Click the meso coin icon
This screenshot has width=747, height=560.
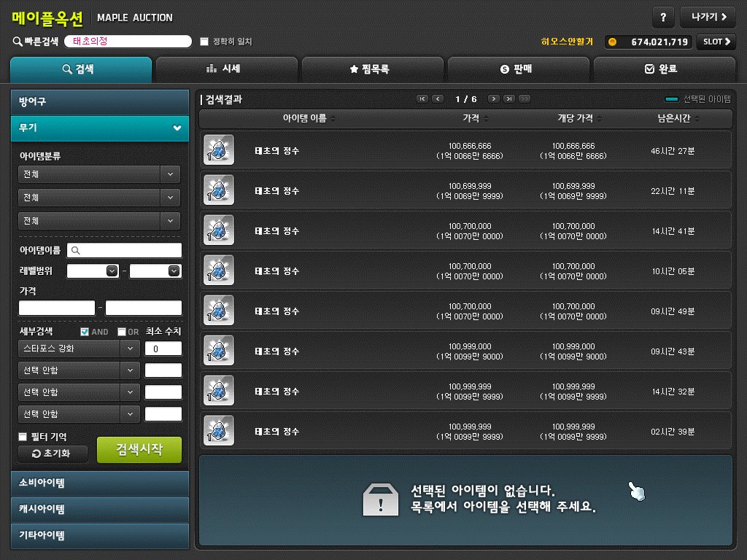click(x=613, y=42)
